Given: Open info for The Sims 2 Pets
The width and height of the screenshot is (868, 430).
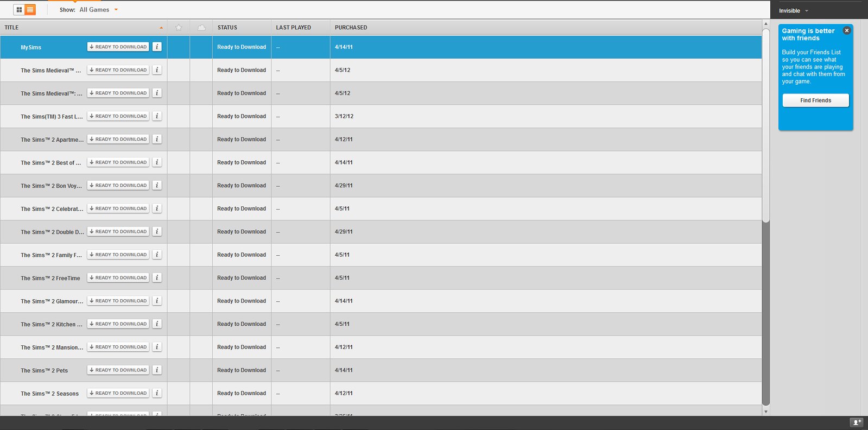Looking at the screenshot, I should pos(157,370).
